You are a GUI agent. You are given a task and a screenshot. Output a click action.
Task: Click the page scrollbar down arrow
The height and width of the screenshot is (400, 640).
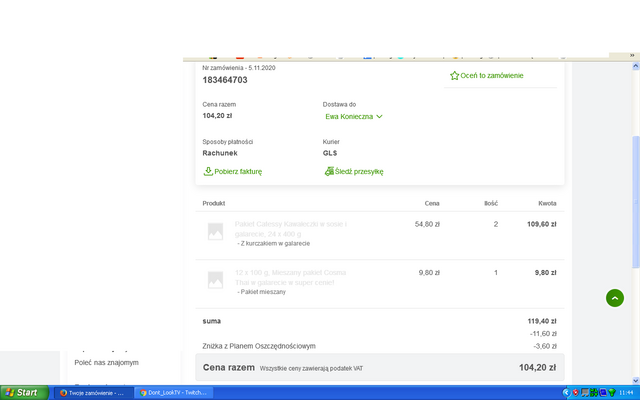636,380
